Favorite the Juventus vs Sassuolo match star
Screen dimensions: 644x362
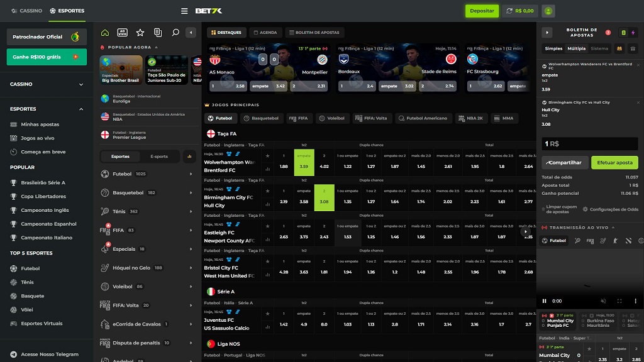pyautogui.click(x=268, y=314)
